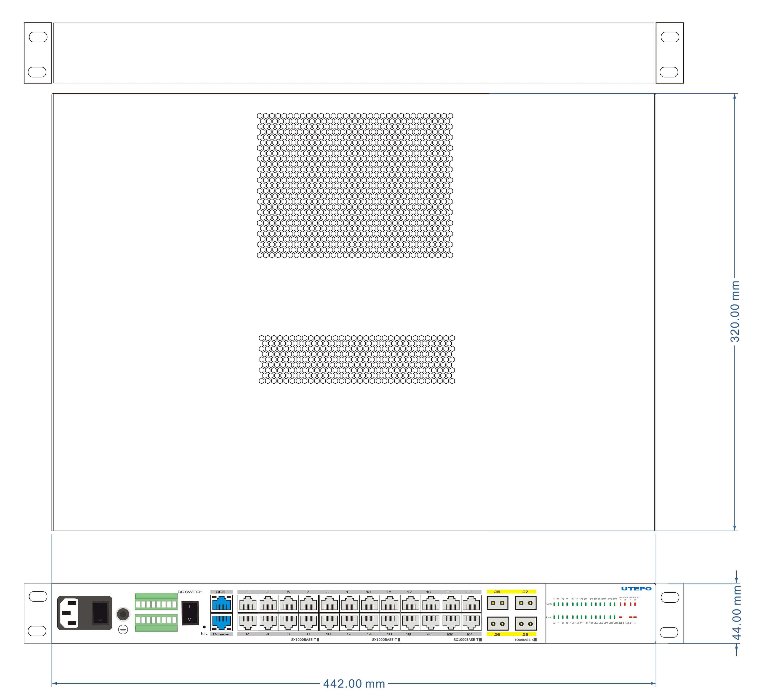Click the large honeycomb vent grille
The image size is (767, 700).
tap(355, 185)
